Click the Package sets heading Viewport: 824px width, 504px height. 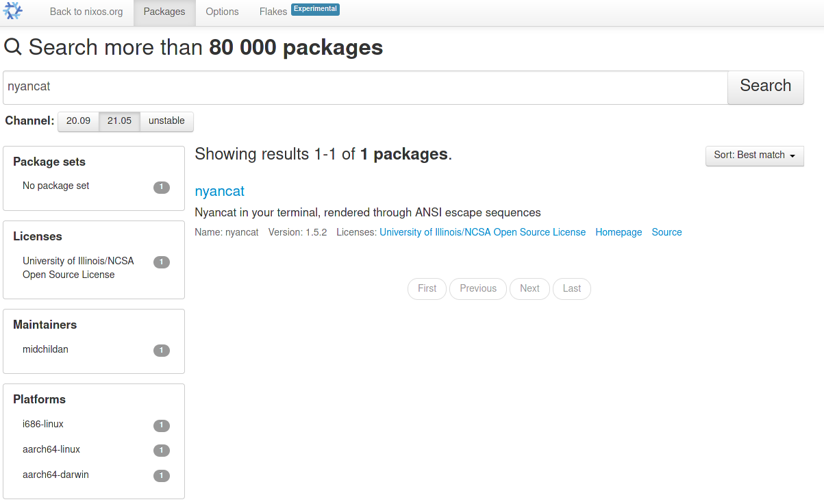click(49, 162)
